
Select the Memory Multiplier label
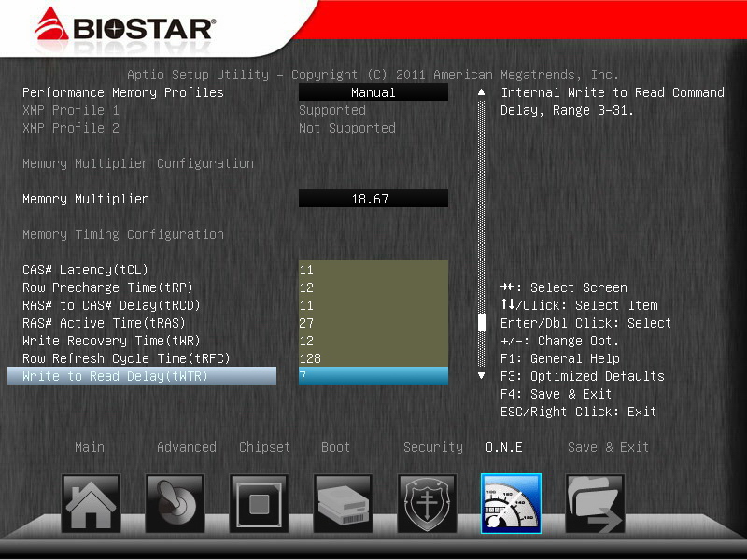point(86,199)
